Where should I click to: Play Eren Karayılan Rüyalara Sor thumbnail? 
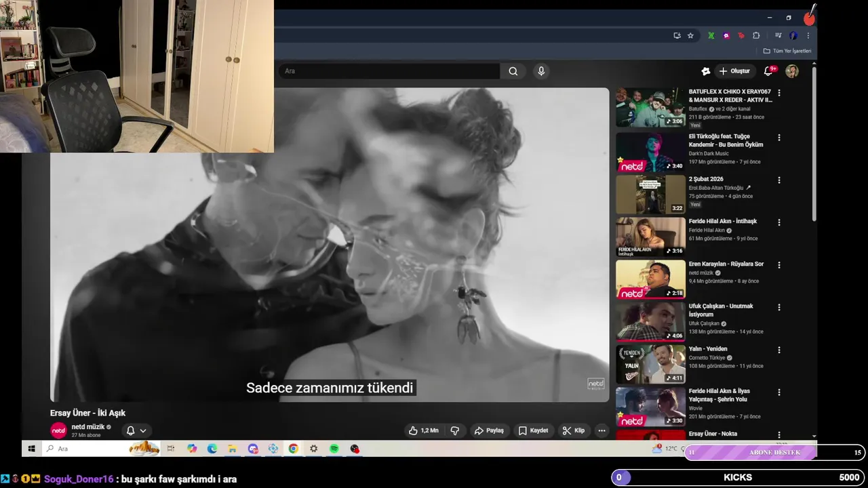tap(650, 279)
